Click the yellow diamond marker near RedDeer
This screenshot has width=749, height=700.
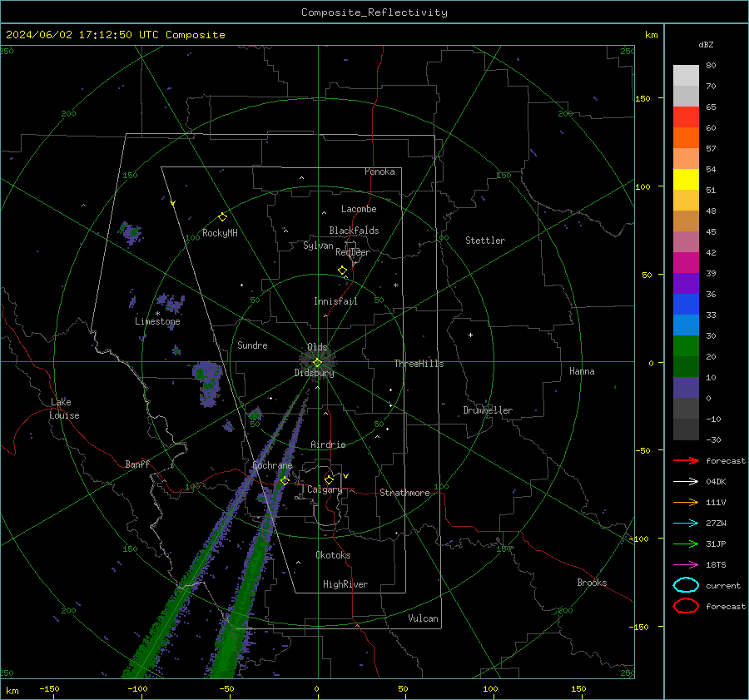pyautogui.click(x=343, y=271)
